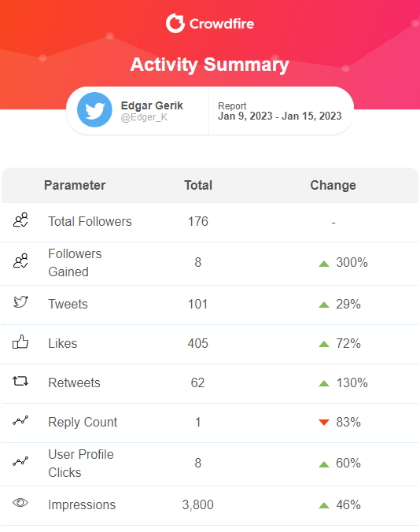Viewport: 420px width, 532px height.
Task: Open the Edgar Gerik profile name
Action: click(152, 105)
